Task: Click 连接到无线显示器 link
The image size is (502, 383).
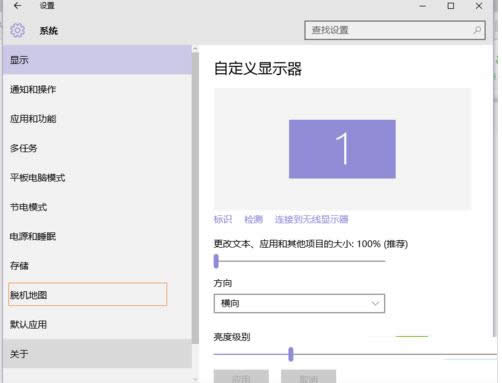Action: 311,219
